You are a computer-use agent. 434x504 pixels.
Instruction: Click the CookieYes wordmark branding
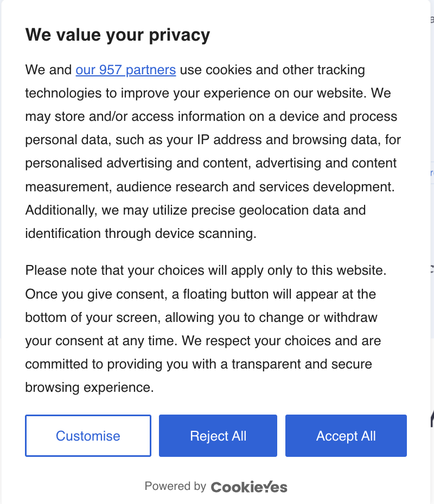pos(248,487)
